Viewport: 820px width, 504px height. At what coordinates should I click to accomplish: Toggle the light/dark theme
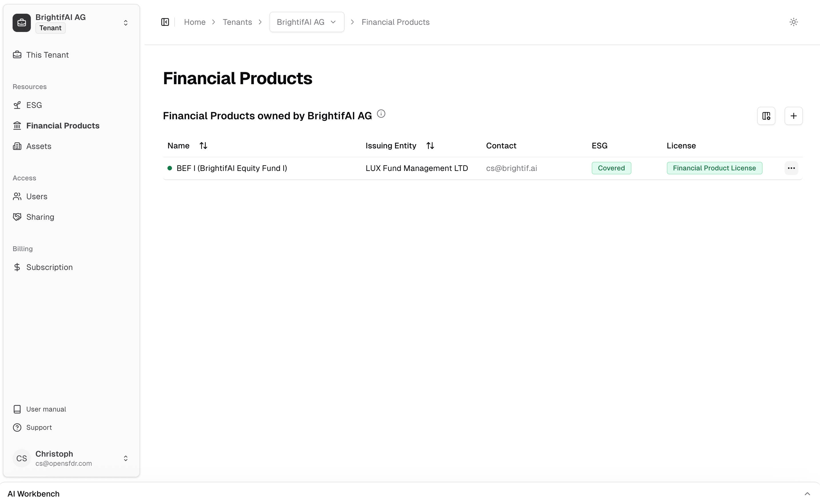tap(794, 22)
